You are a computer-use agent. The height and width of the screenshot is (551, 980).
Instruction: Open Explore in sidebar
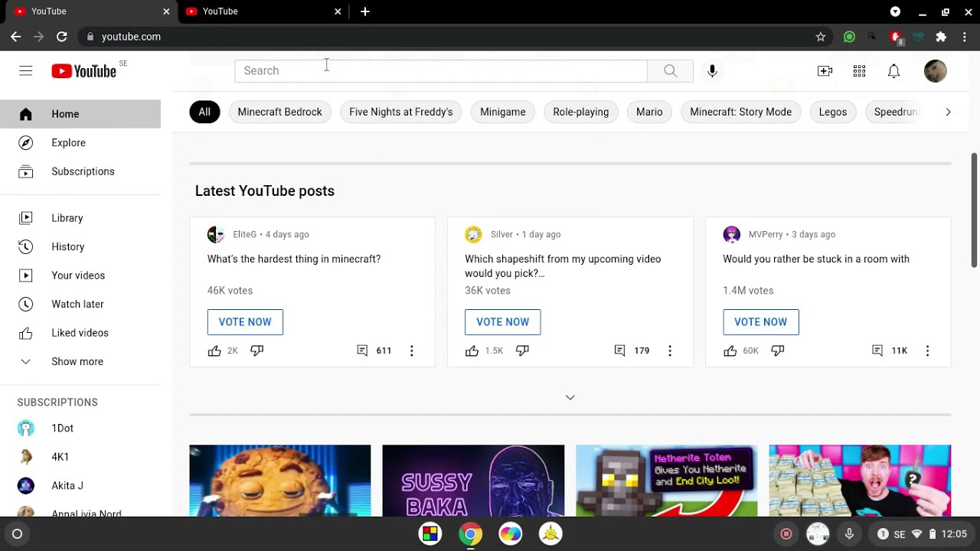pyautogui.click(x=80, y=142)
